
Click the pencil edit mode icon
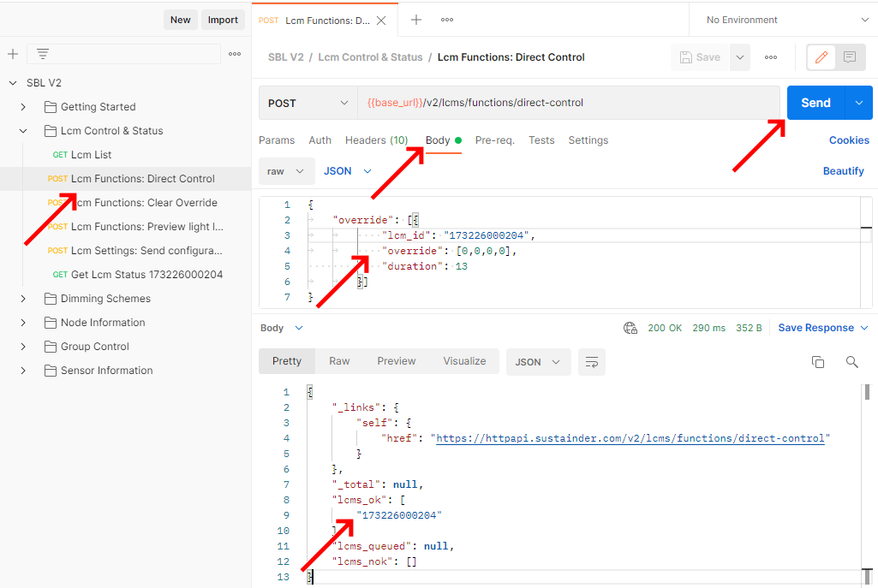click(821, 57)
